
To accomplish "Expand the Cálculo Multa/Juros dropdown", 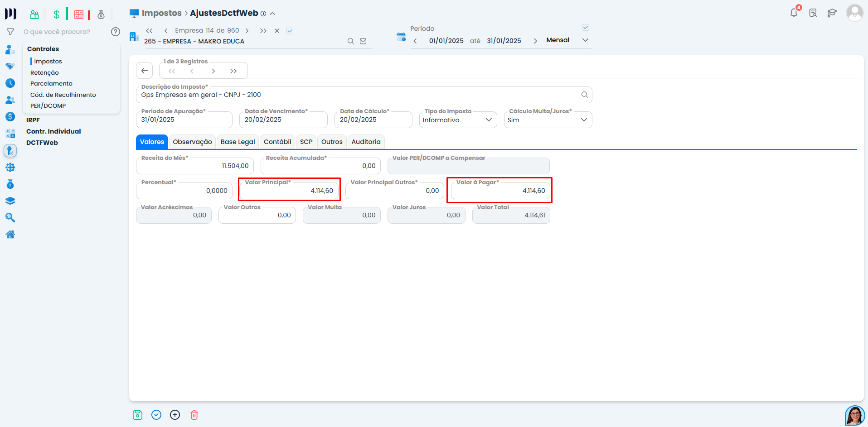I will tap(548, 120).
